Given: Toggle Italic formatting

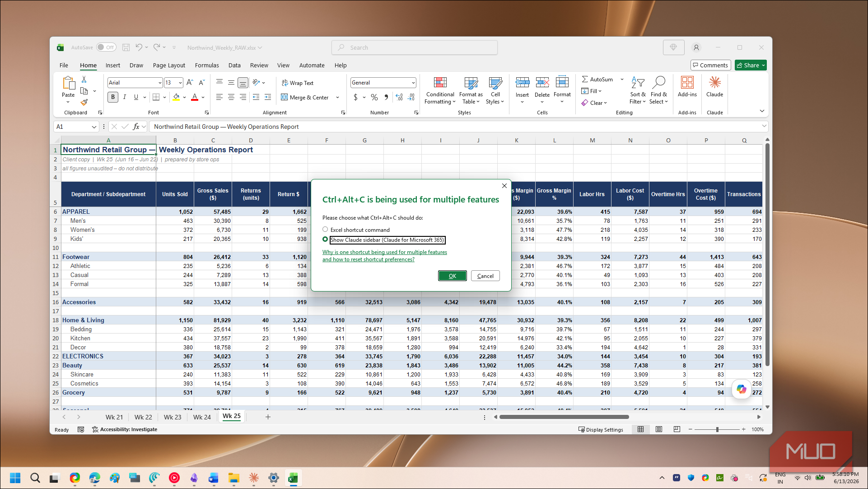Looking at the screenshot, I should 125,97.
